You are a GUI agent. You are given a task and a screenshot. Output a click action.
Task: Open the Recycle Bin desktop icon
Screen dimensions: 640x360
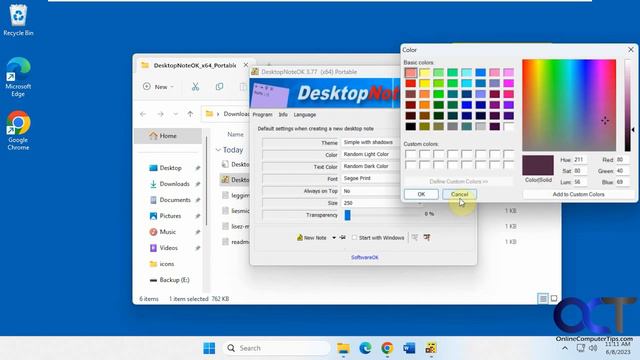coord(18,20)
